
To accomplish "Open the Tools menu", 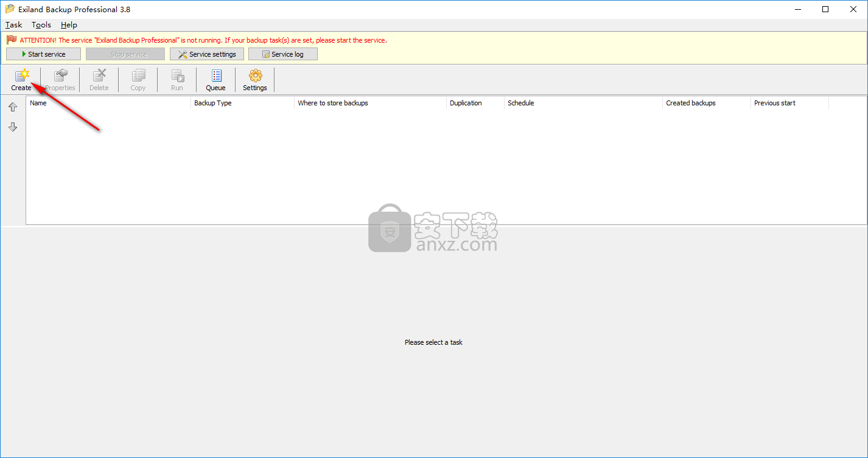I will click(x=41, y=25).
